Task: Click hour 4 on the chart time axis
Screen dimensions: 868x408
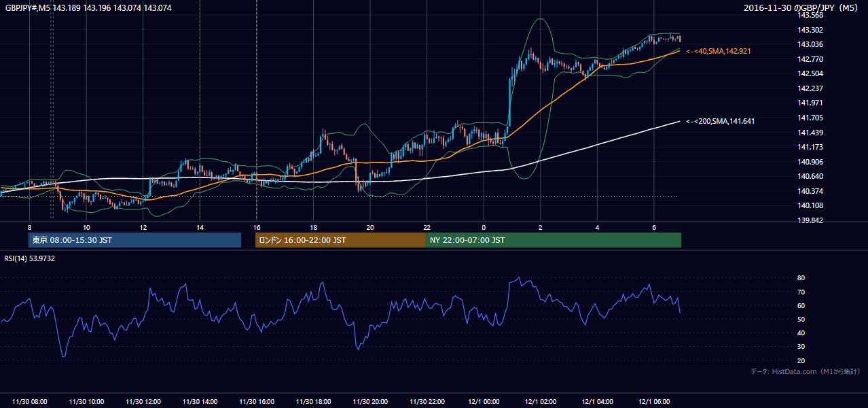Action: (x=597, y=227)
